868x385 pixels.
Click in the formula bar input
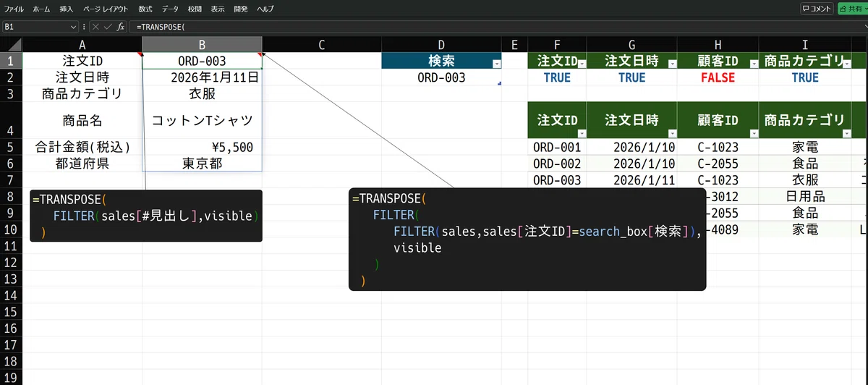[x=492, y=27]
